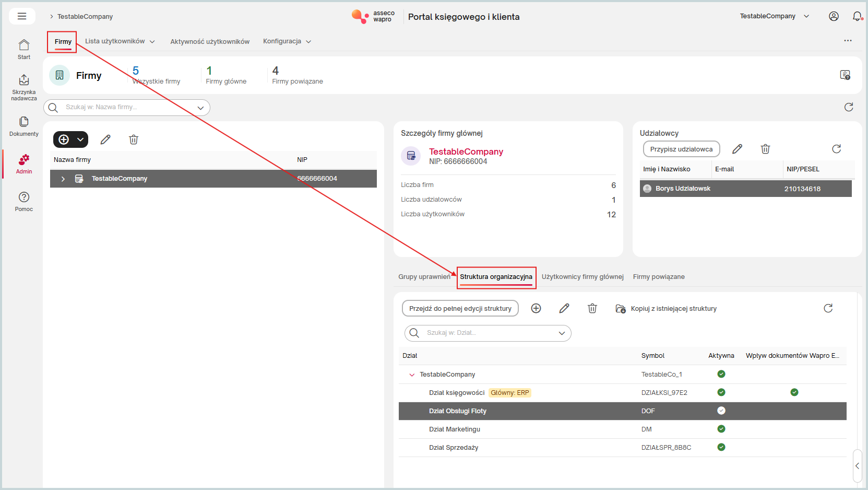Sort by the Symbol column header

click(x=652, y=356)
